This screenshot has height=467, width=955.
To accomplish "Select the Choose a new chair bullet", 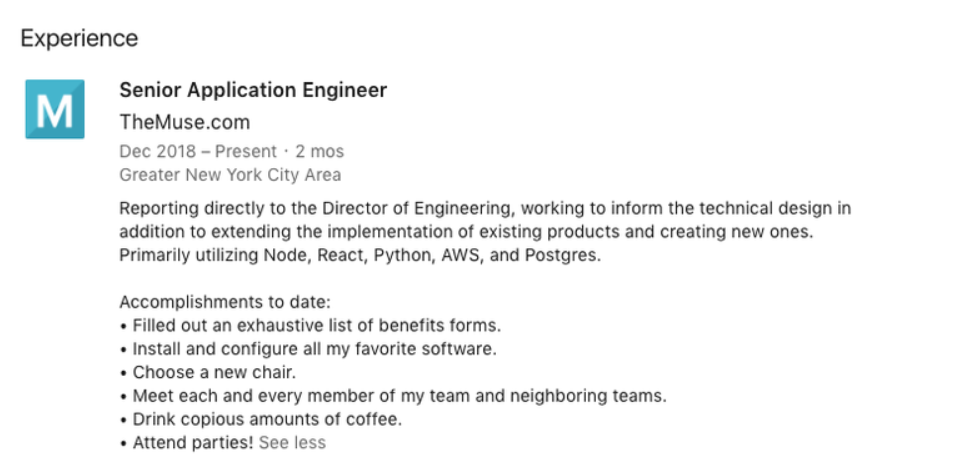I will pos(208,373).
